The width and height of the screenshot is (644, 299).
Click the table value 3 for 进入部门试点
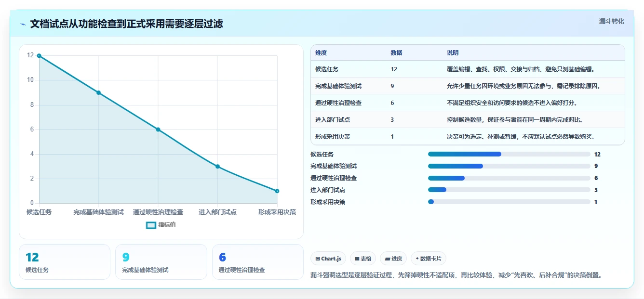tap(392, 120)
